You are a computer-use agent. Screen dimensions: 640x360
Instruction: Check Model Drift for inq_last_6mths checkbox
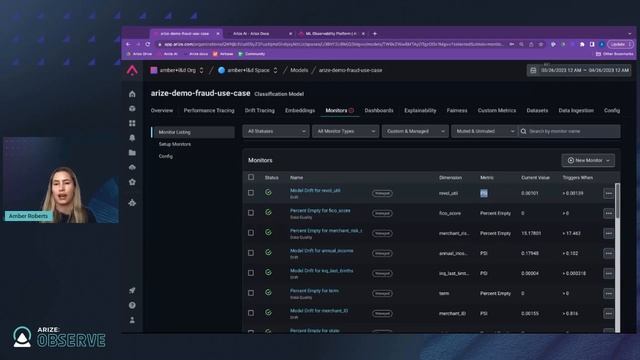pos(251,273)
